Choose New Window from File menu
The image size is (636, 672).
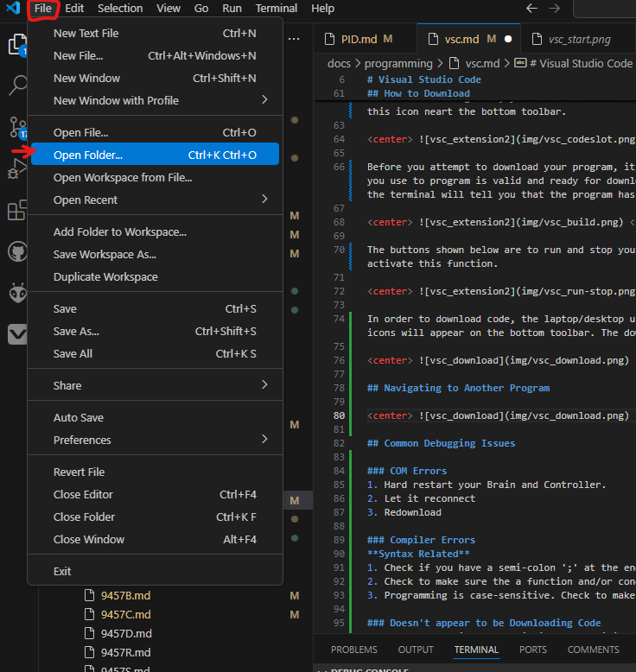pyautogui.click(x=155, y=78)
